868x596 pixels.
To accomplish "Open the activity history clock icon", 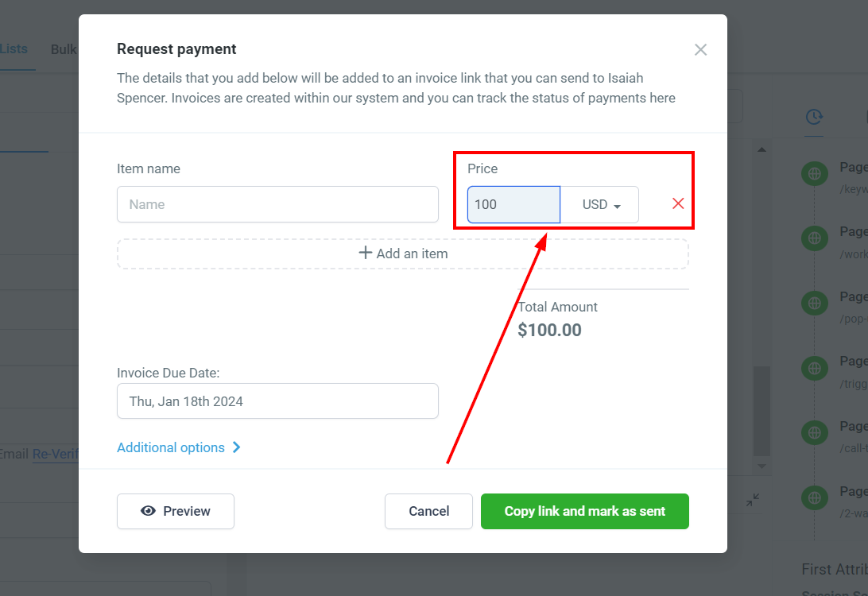I will click(x=814, y=117).
